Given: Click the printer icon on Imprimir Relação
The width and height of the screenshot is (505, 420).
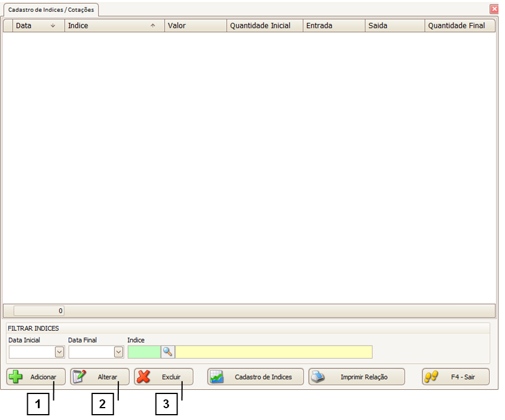Looking at the screenshot, I should (318, 377).
